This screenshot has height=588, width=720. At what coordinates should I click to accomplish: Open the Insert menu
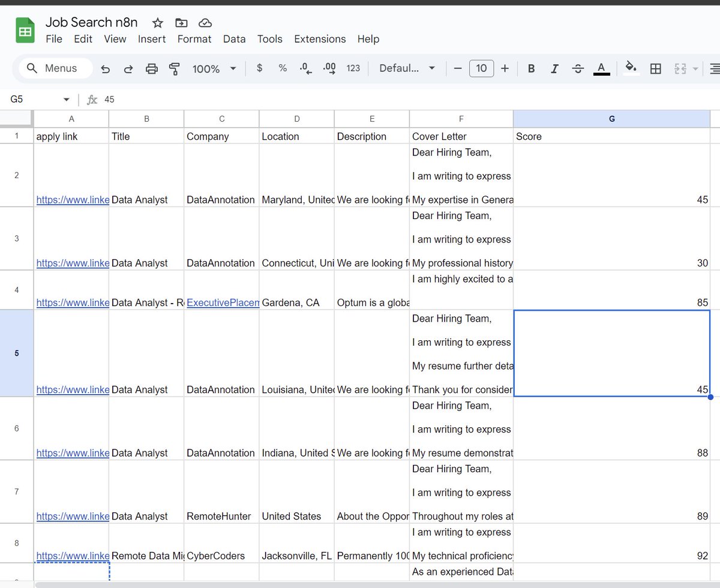pyautogui.click(x=152, y=39)
